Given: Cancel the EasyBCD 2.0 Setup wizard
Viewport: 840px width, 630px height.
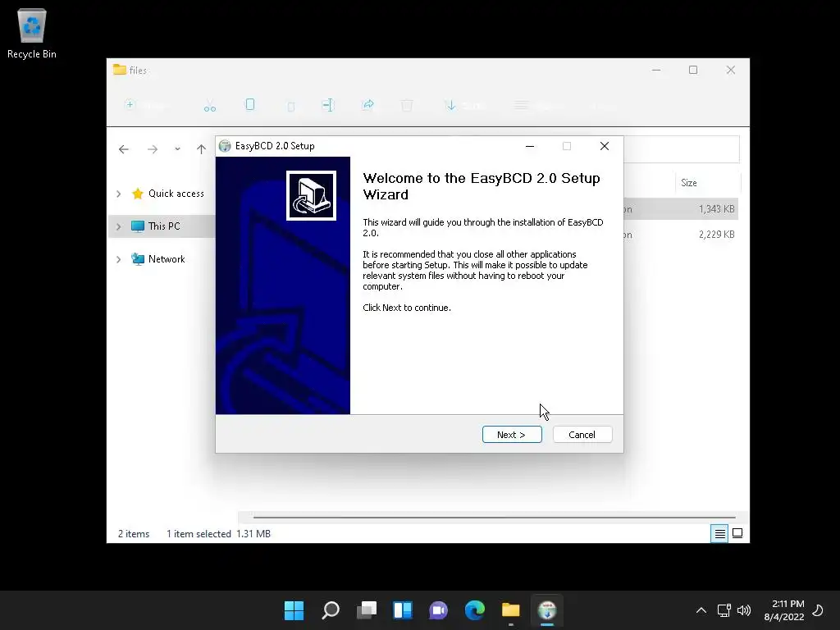Looking at the screenshot, I should tap(582, 435).
